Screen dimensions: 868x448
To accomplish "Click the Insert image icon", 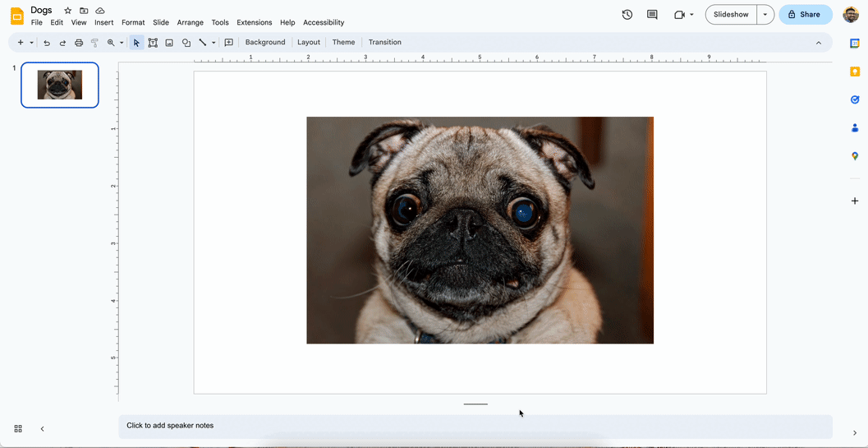I will 169,42.
